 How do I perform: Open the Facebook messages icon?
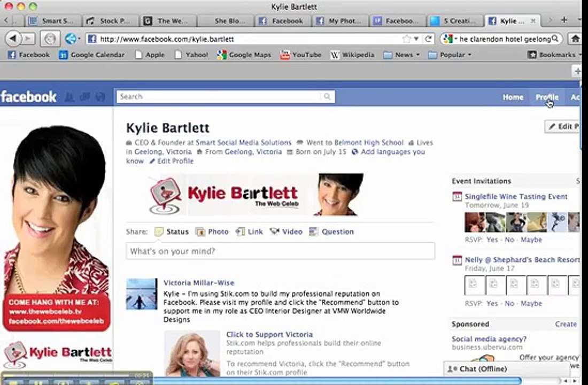[85, 97]
